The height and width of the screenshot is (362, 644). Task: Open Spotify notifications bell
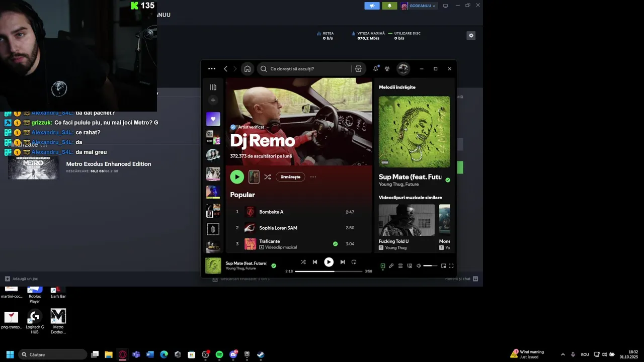(375, 69)
